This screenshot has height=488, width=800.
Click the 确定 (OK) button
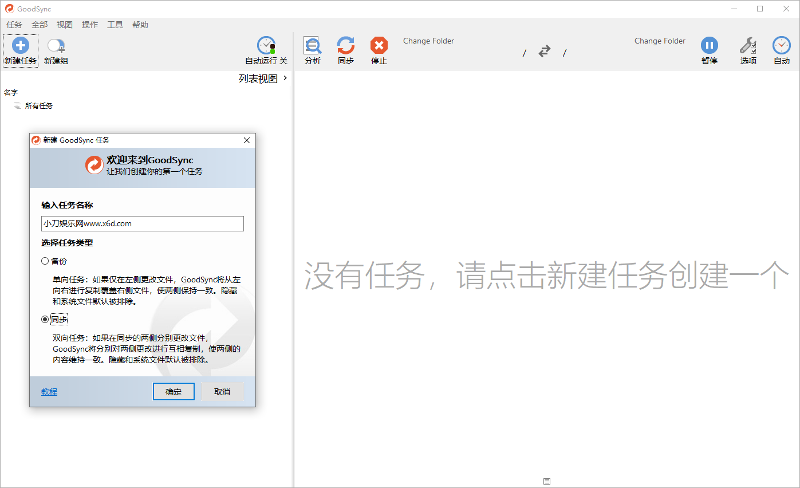click(173, 391)
